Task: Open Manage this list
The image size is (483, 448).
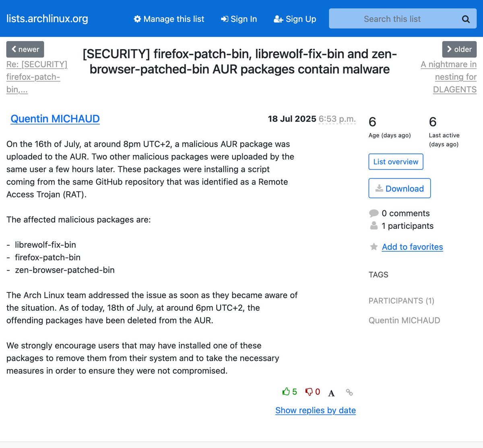Action: point(169,19)
